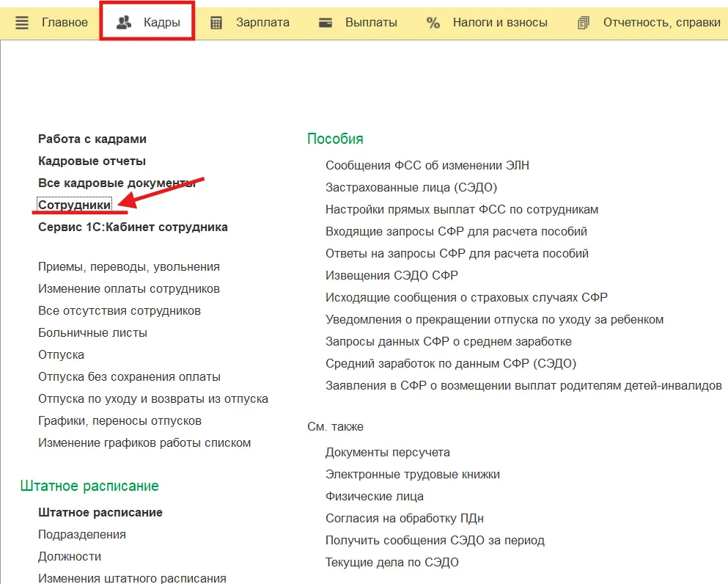Open Приемы, переводы, увольнения

pyautogui.click(x=129, y=267)
